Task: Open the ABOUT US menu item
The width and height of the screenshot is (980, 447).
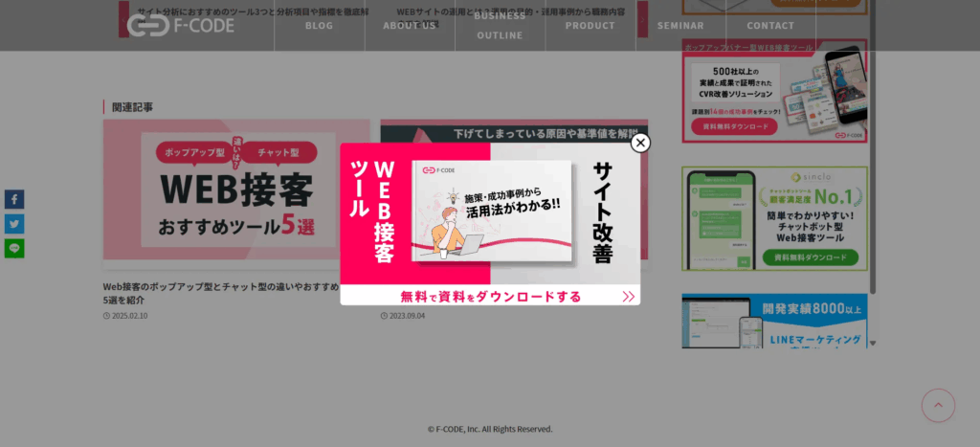Action: pos(410,26)
